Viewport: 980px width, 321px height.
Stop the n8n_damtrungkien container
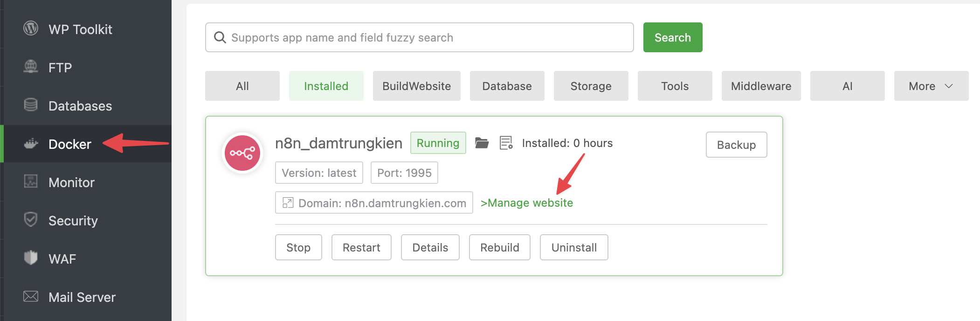pos(298,247)
